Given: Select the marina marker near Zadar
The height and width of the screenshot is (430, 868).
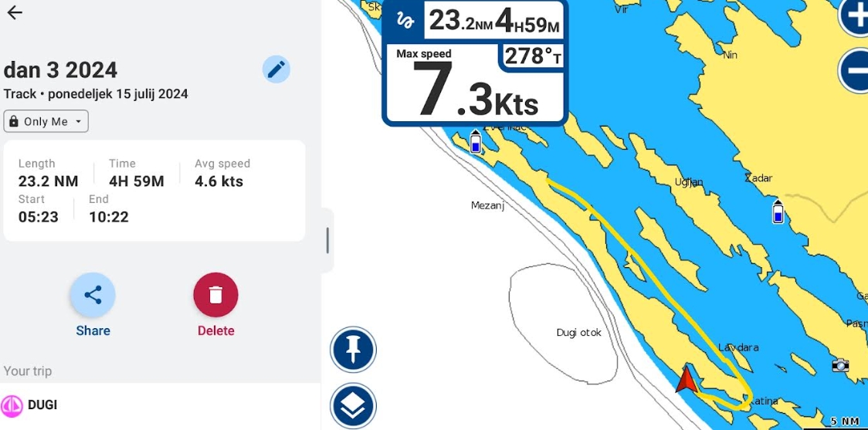Looking at the screenshot, I should coord(778,212).
